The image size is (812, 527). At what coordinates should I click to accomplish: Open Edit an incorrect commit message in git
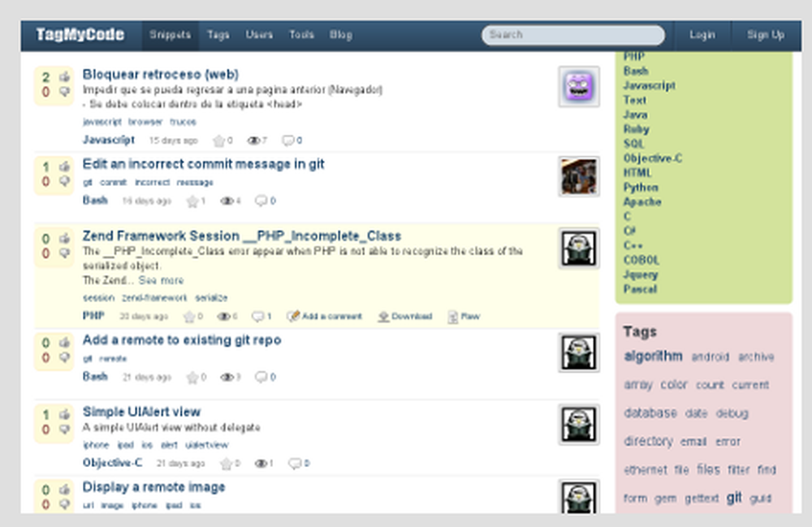[x=204, y=164]
